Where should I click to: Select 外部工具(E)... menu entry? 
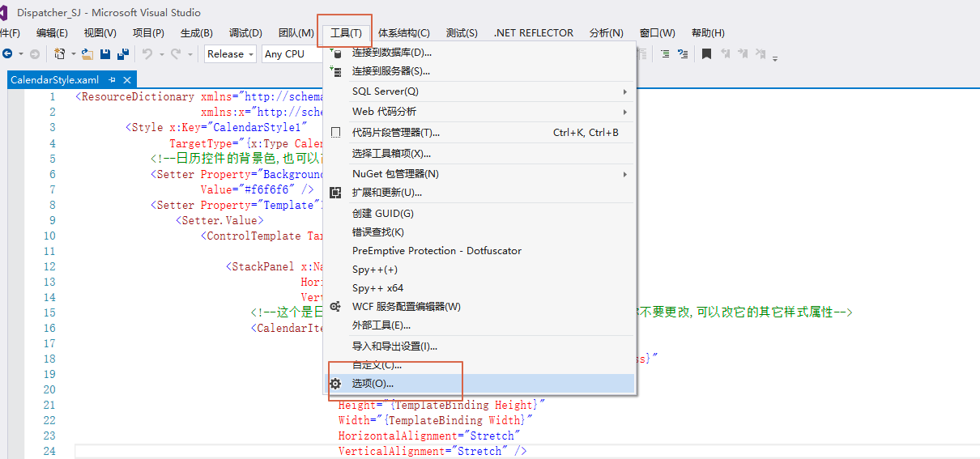point(479,325)
